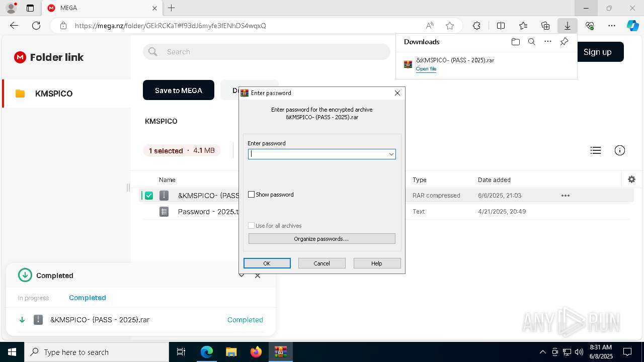This screenshot has height=362, width=644.
Task: Select the MEGA browser tab
Action: tap(102, 8)
